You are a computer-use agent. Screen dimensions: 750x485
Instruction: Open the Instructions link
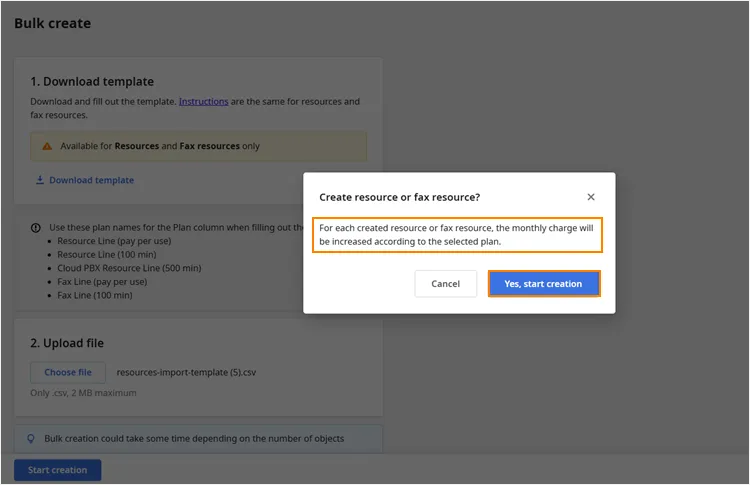(x=203, y=101)
